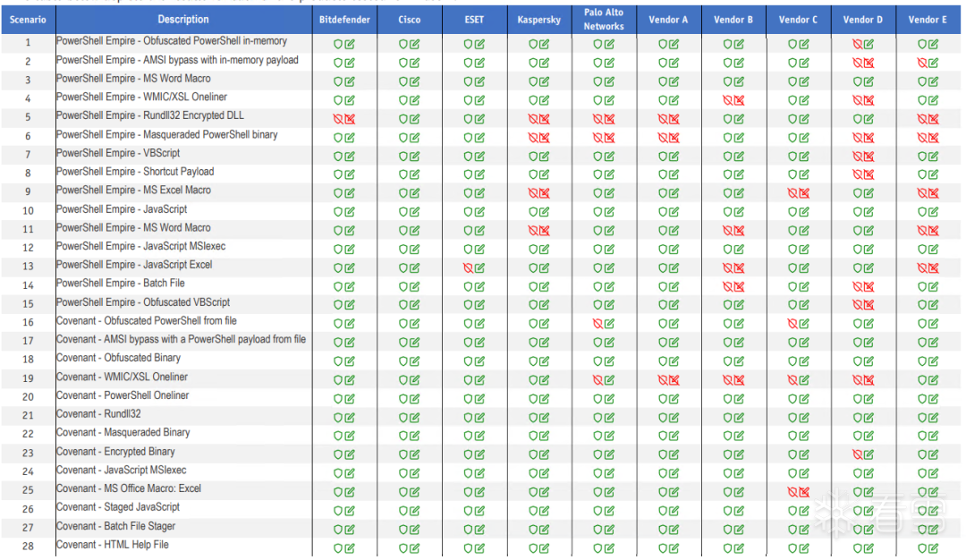The height and width of the screenshot is (560, 966).
Task: Select the Cisco column header
Action: coord(409,20)
